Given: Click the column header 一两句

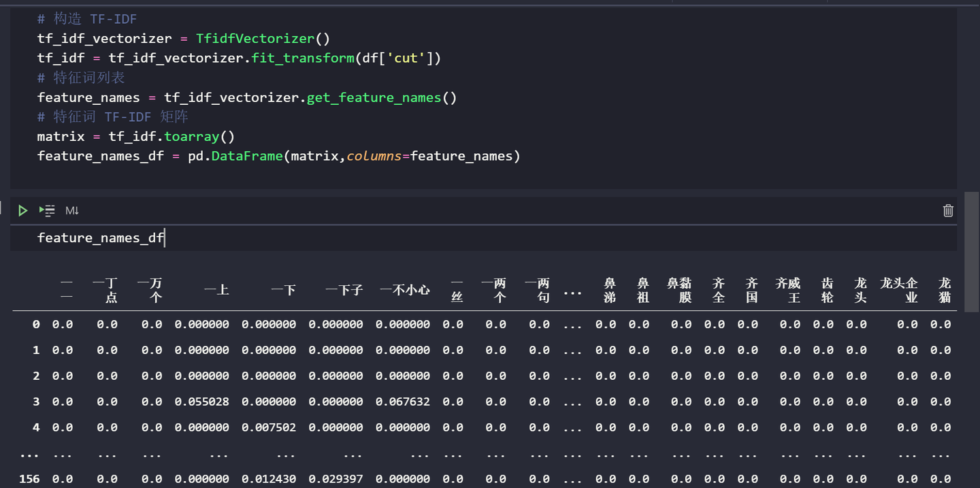Looking at the screenshot, I should point(538,291).
